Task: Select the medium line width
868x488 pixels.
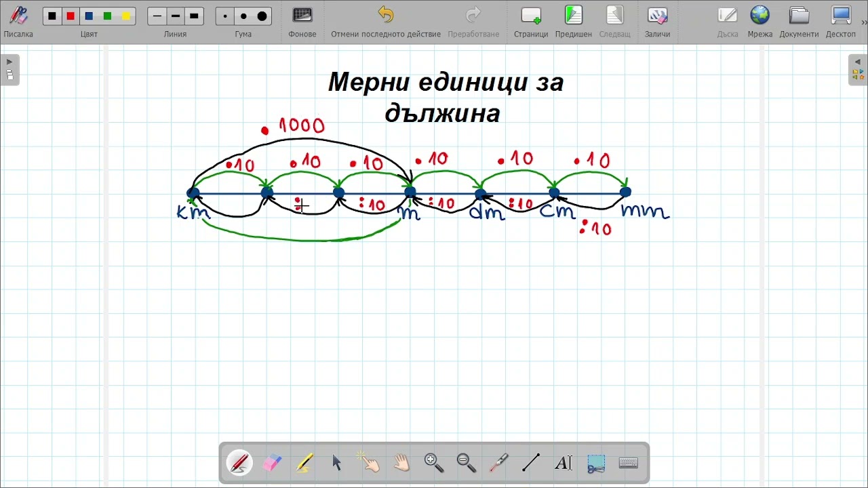Action: (176, 16)
